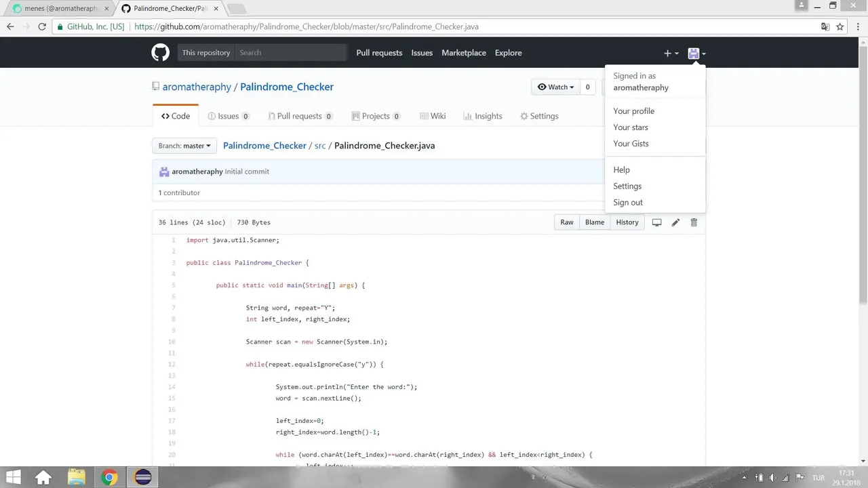Open a new browser tab
This screenshot has width=868, height=488.
(x=236, y=9)
